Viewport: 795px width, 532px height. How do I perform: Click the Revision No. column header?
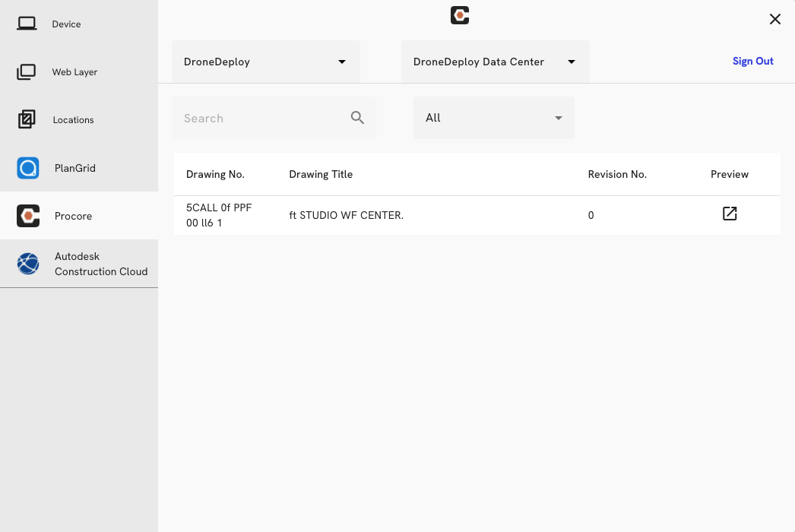tap(617, 175)
